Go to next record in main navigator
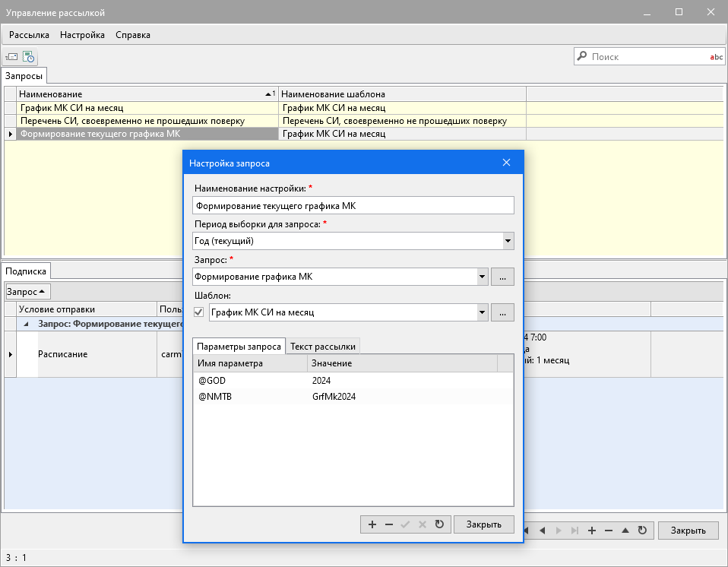 point(559,531)
